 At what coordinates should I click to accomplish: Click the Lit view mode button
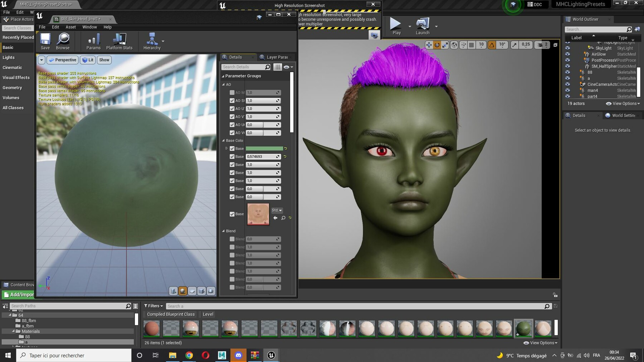tap(88, 60)
